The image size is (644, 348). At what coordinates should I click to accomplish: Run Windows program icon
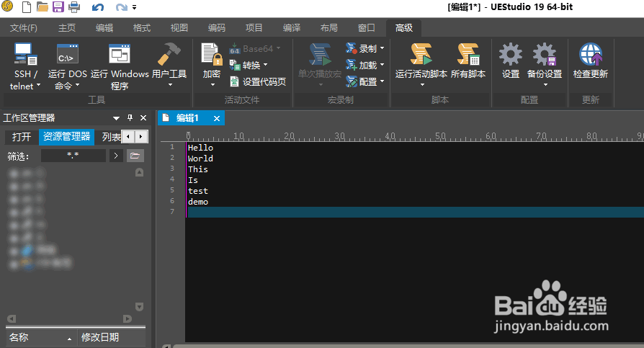point(120,54)
